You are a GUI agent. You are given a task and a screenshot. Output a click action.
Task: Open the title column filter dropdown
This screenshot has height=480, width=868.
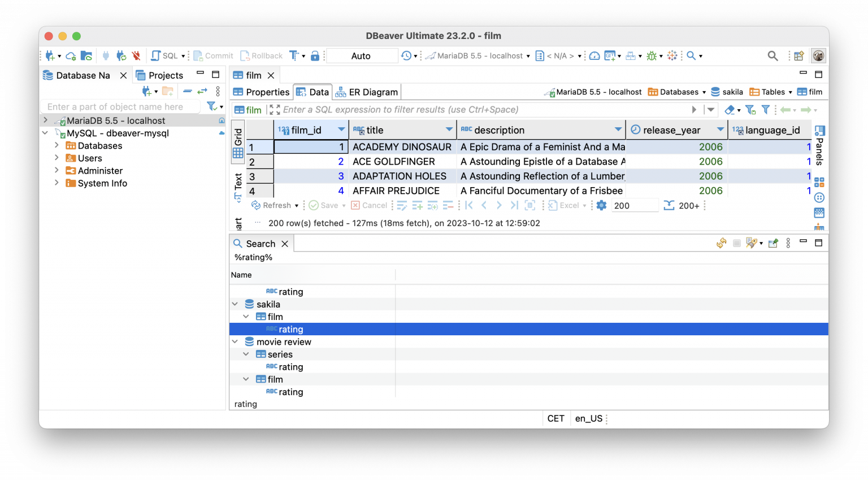point(449,129)
